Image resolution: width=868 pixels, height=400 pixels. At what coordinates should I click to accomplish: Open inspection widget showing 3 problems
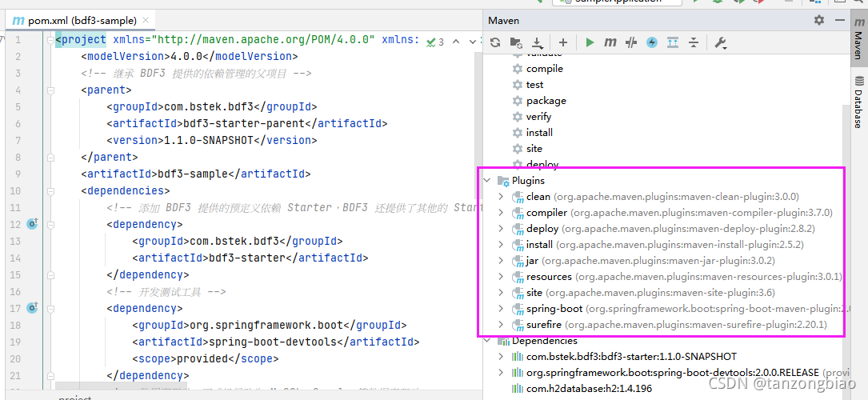[x=435, y=42]
